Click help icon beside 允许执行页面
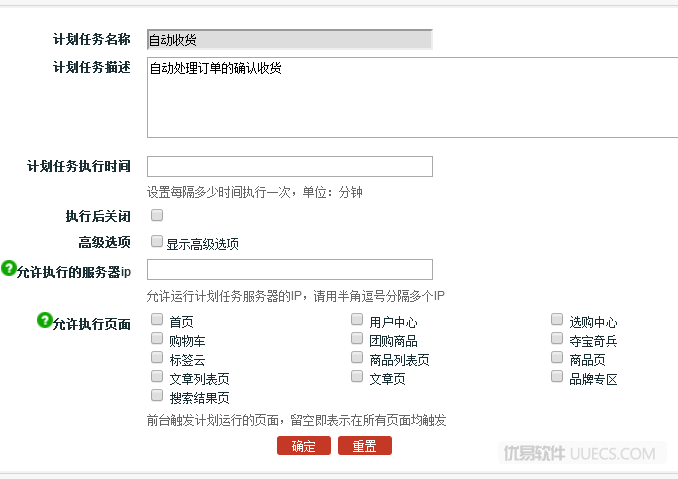The image size is (678, 479). coord(45,320)
